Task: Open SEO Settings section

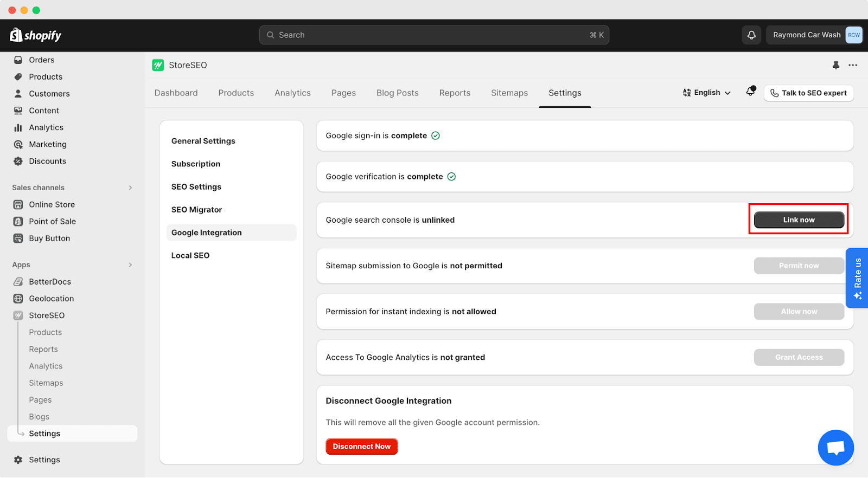Action: click(x=196, y=186)
